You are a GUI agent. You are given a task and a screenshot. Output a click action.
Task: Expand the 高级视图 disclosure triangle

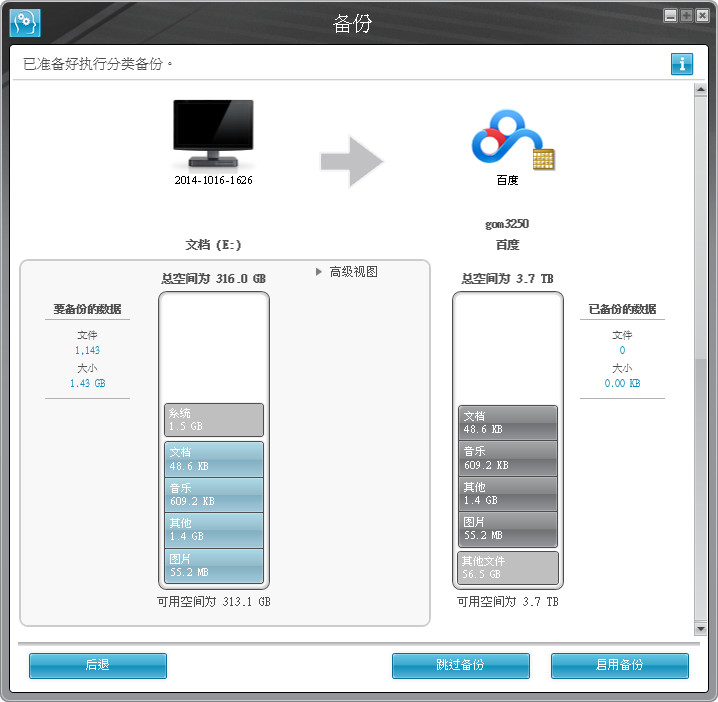(x=319, y=272)
